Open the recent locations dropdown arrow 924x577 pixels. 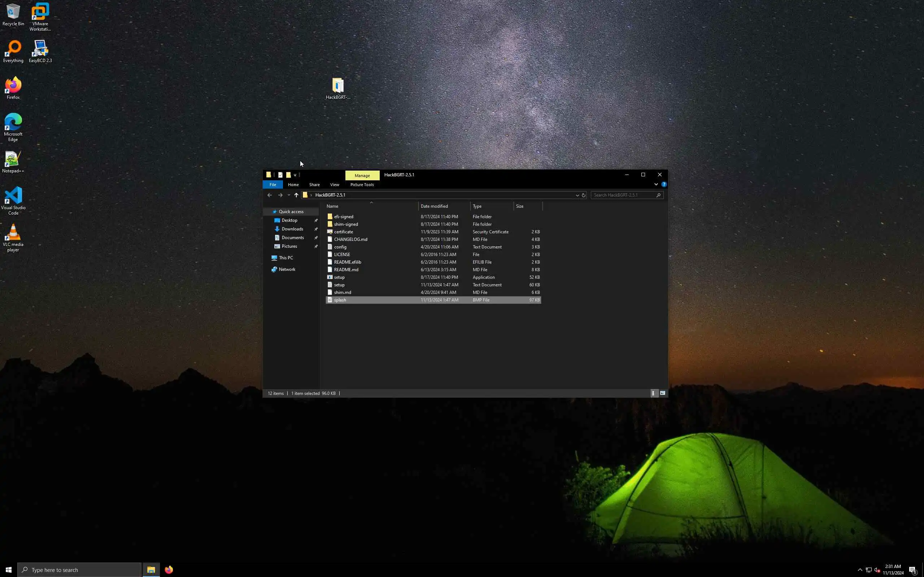point(289,195)
